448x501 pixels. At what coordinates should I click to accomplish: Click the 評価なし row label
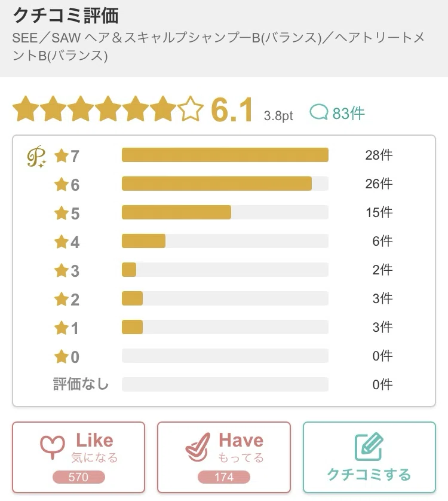coord(81,384)
